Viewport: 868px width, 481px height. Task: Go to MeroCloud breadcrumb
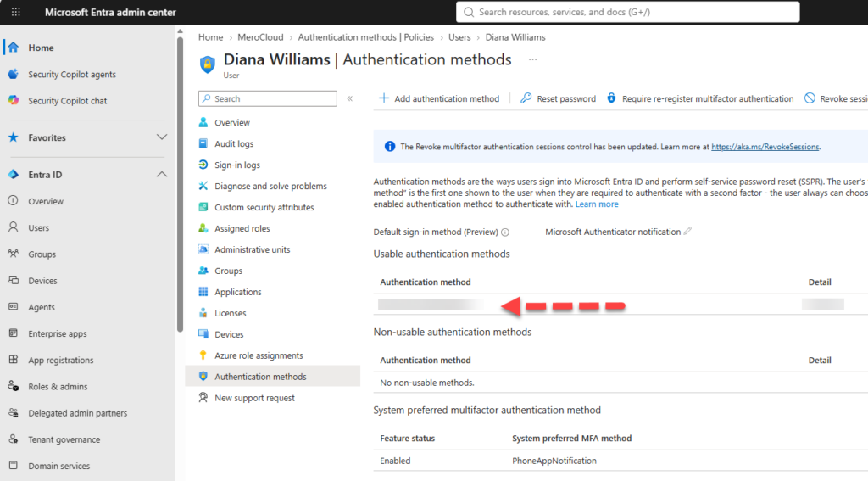coord(260,37)
